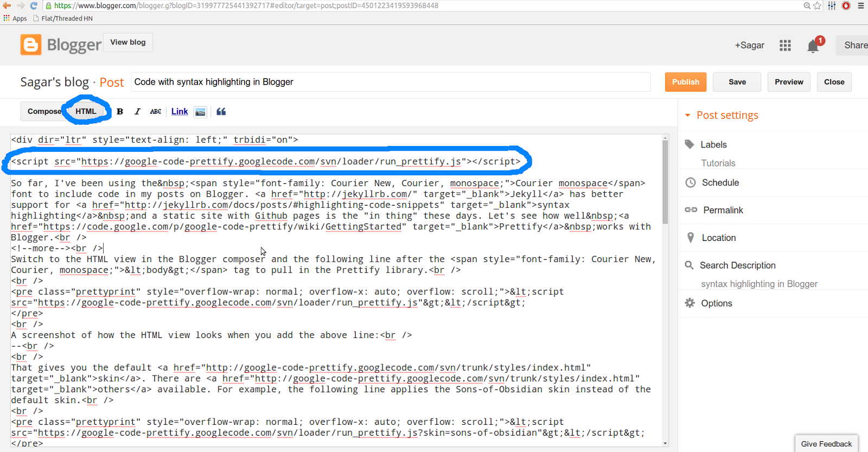The height and width of the screenshot is (452, 868).
Task: Click the first <div dir="ltr"> line
Action: (155, 140)
